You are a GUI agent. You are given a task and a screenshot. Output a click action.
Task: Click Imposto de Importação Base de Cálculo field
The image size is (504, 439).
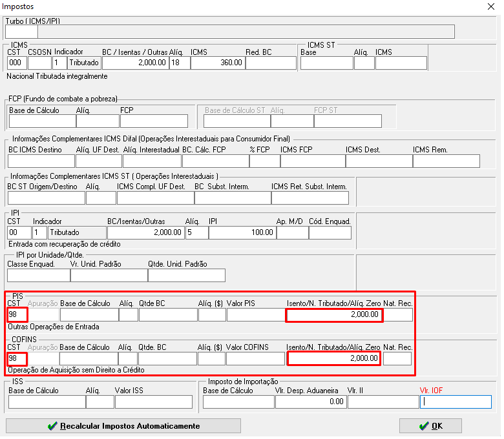pos(238,402)
